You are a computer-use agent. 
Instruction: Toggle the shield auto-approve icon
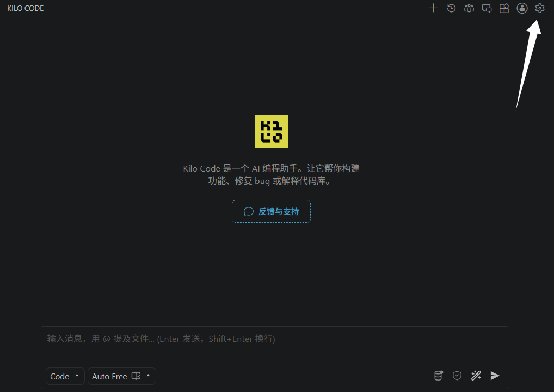(457, 375)
